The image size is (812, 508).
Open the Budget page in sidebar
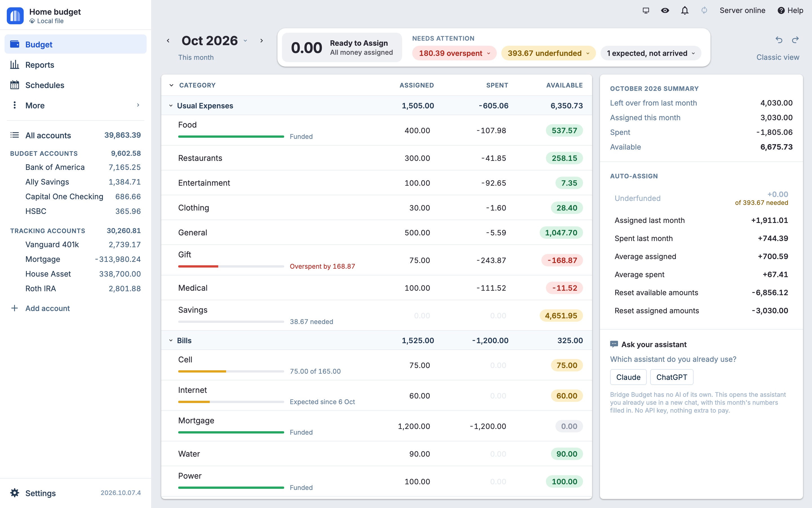76,44
